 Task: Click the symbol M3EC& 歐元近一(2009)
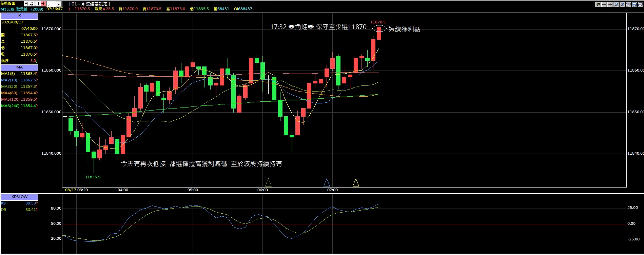tap(22, 9)
